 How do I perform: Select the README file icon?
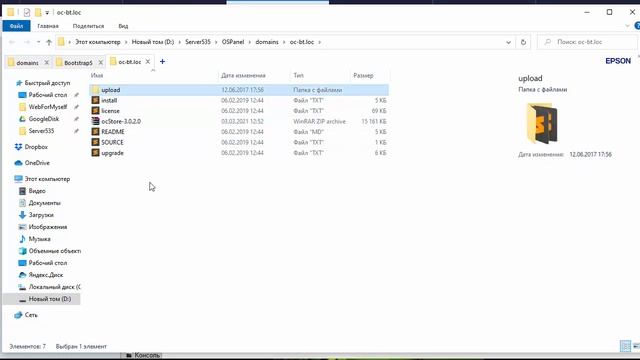click(95, 132)
